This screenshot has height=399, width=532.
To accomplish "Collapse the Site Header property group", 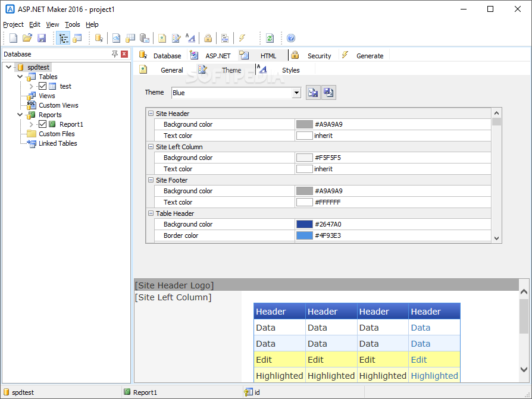I will 151,113.
